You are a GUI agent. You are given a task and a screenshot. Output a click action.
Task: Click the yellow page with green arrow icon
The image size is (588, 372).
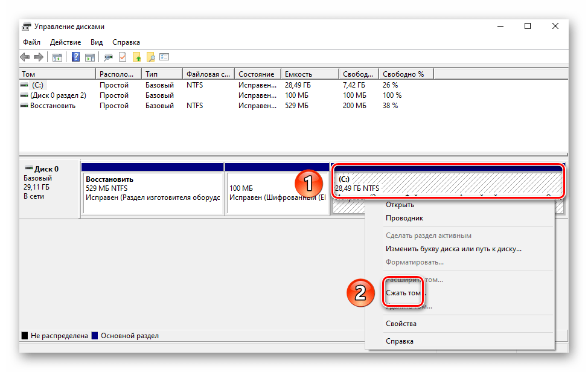137,57
